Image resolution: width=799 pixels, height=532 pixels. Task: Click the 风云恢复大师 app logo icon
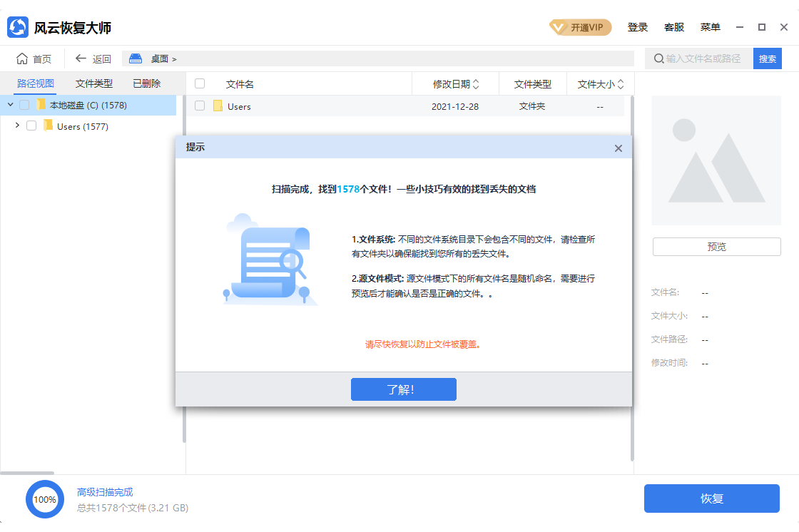[x=18, y=28]
